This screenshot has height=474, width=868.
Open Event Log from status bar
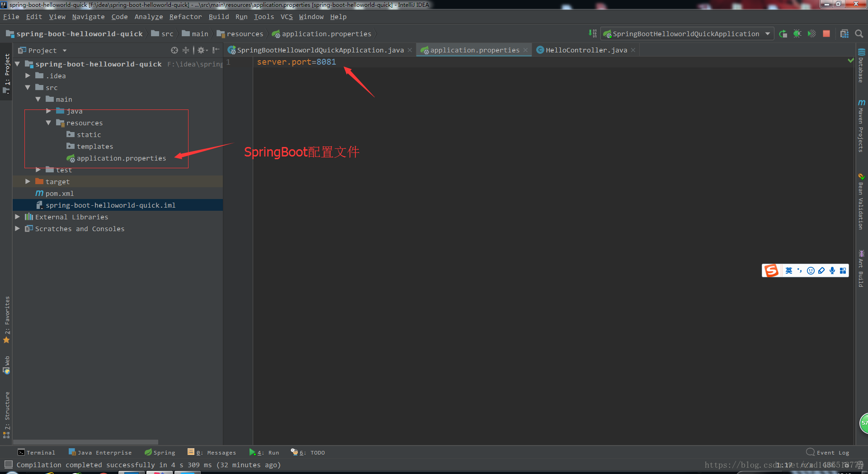(x=828, y=452)
